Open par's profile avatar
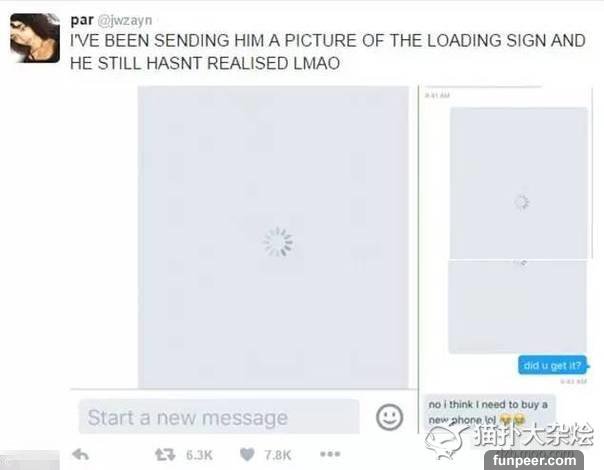The image size is (604, 470). [35, 38]
